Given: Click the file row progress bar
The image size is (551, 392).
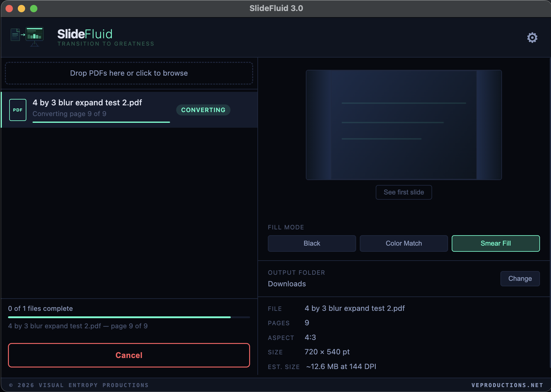Looking at the screenshot, I should (x=101, y=122).
